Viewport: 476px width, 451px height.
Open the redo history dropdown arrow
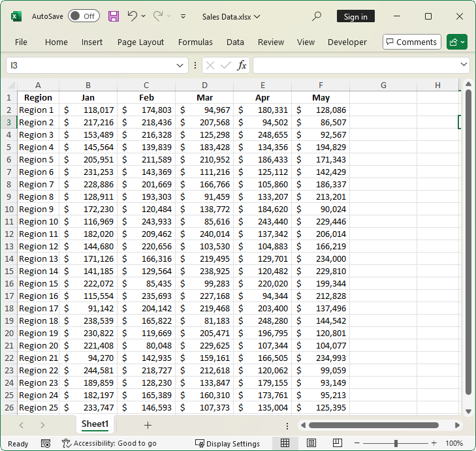pos(169,16)
